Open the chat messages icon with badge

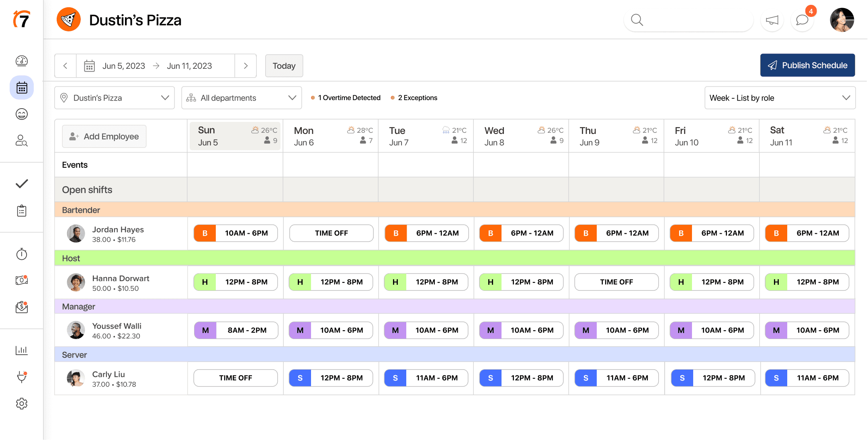point(802,20)
